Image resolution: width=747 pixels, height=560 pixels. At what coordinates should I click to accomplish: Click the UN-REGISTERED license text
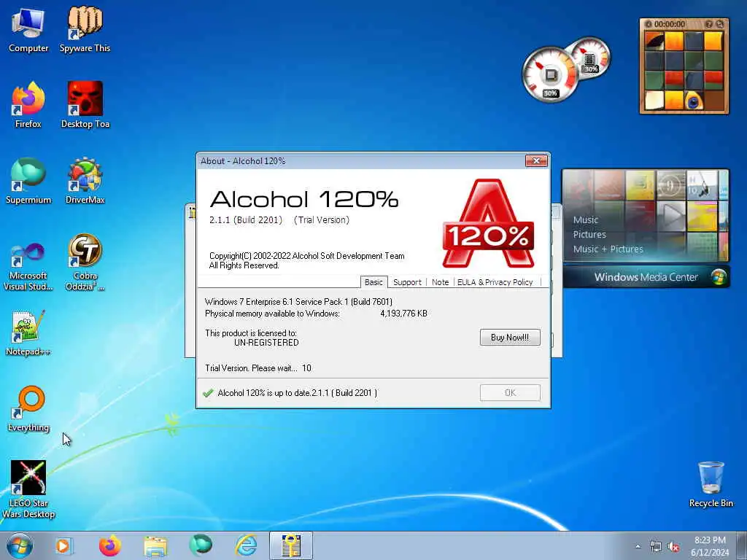(x=266, y=343)
